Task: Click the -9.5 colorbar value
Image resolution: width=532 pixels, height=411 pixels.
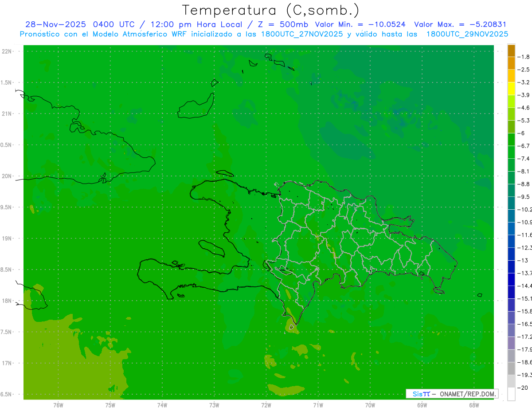Action: pos(524,196)
